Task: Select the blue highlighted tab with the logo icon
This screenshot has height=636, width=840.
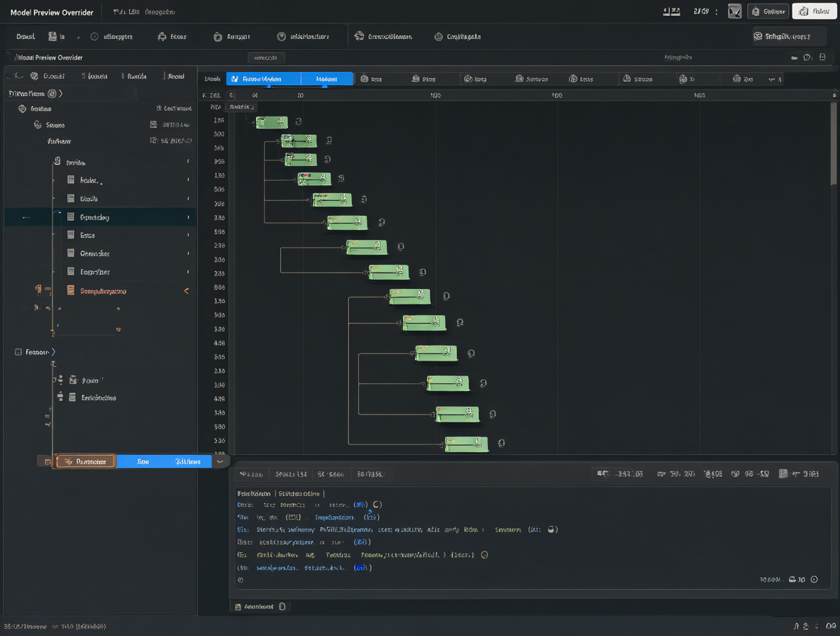Action: (263, 79)
